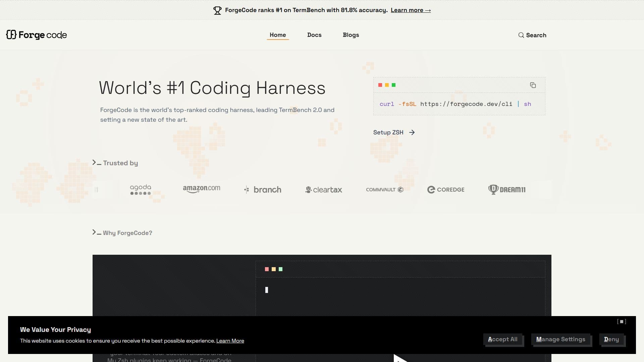Open the Blogs menu item

351,35
